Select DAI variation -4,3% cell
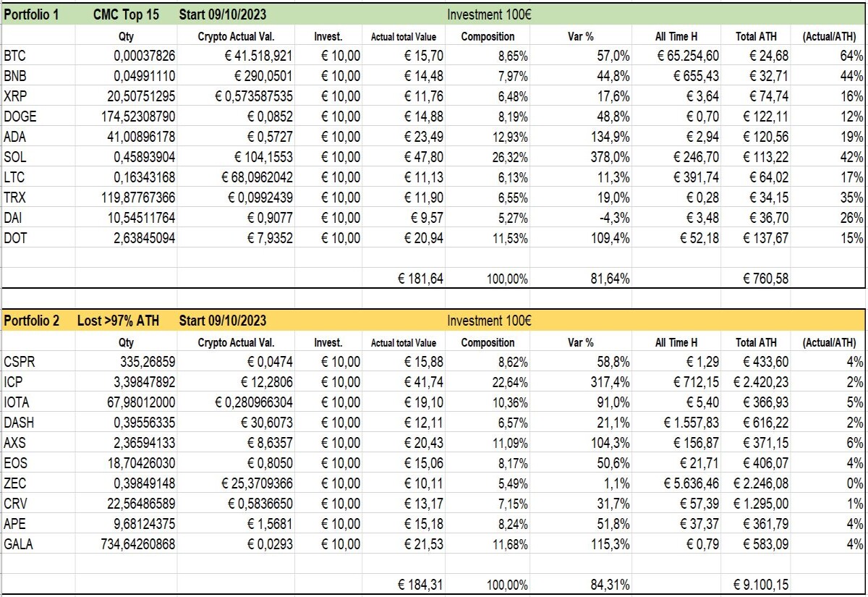868x597 pixels. pyautogui.click(x=587, y=217)
